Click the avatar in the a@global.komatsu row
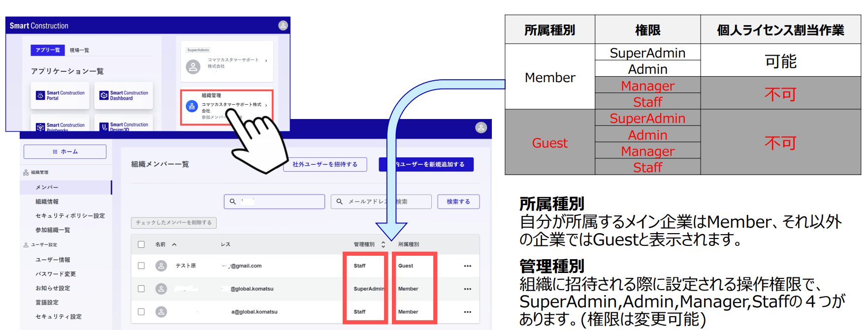The height and width of the screenshot is (330, 868). [161, 312]
